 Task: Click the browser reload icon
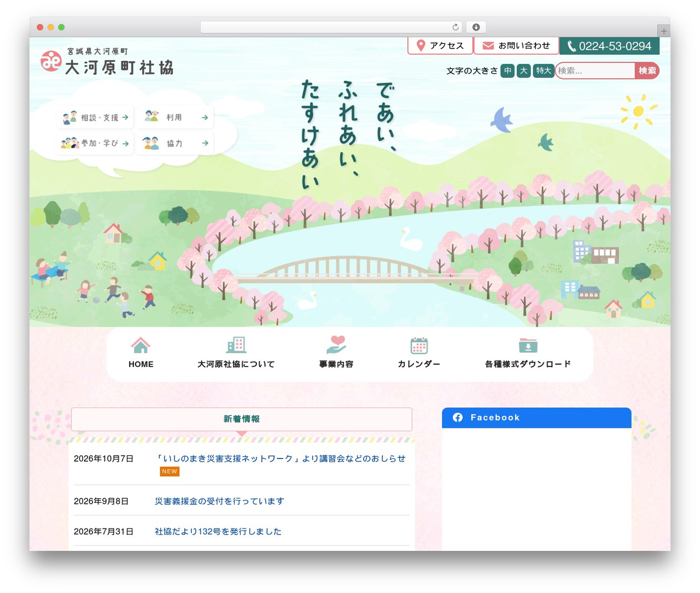tap(456, 27)
